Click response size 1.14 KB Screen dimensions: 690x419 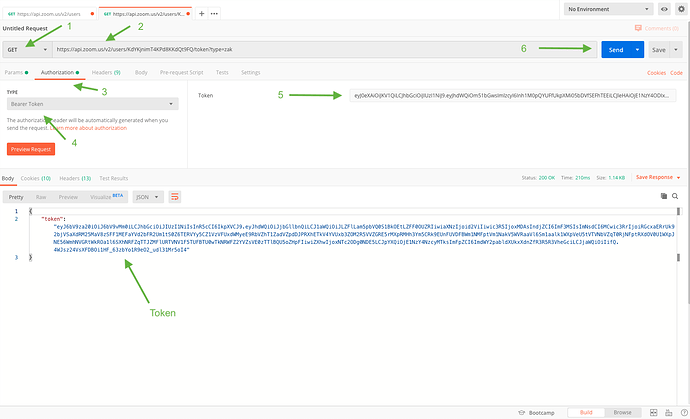(x=617, y=178)
